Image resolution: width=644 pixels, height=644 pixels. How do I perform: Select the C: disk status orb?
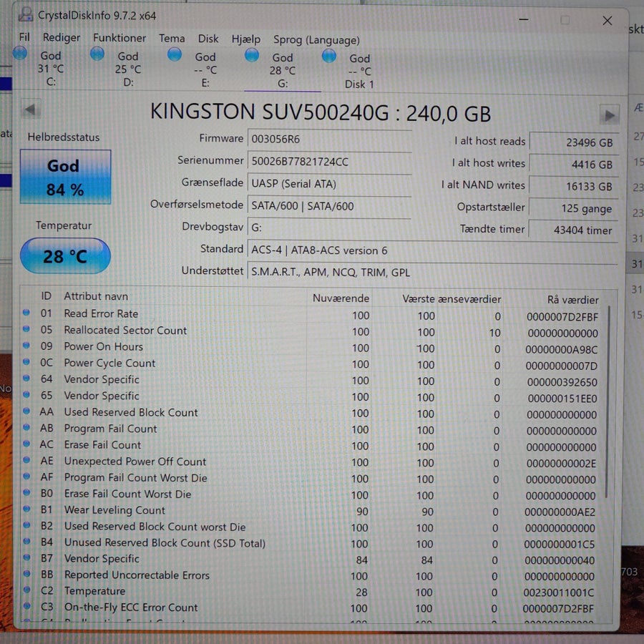[x=20, y=53]
